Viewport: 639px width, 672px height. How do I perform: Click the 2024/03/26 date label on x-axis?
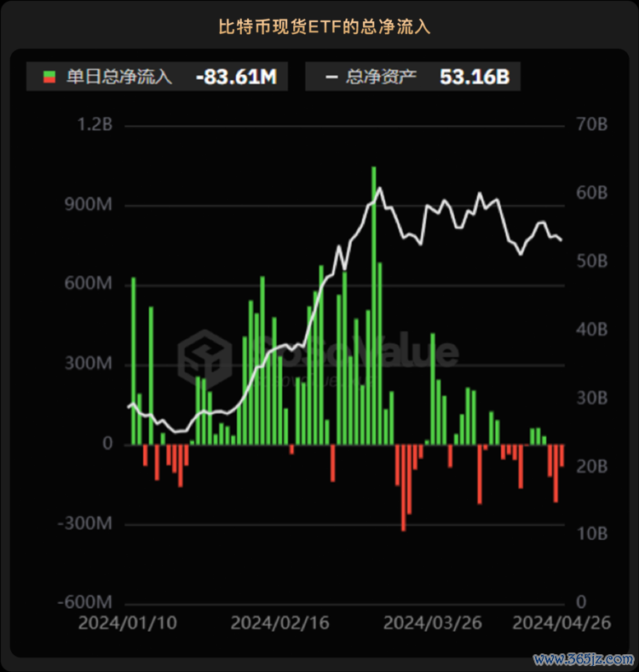tap(433, 623)
